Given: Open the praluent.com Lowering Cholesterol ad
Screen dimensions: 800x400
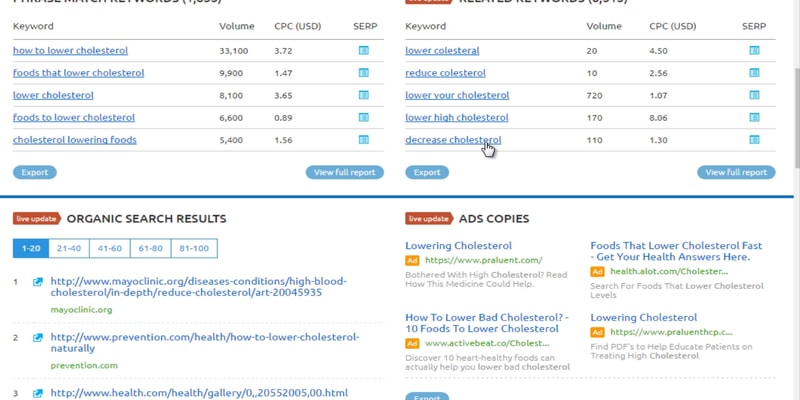Looking at the screenshot, I should point(458,246).
